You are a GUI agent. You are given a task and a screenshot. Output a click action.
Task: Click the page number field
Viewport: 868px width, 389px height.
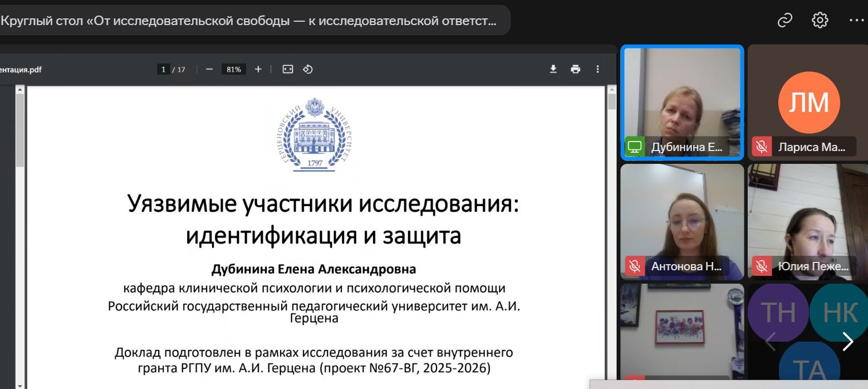(x=164, y=70)
